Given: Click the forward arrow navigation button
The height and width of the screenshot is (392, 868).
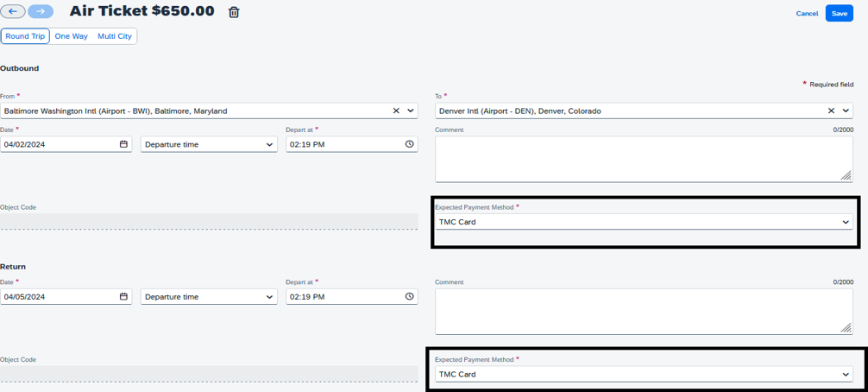Looking at the screenshot, I should tap(41, 12).
